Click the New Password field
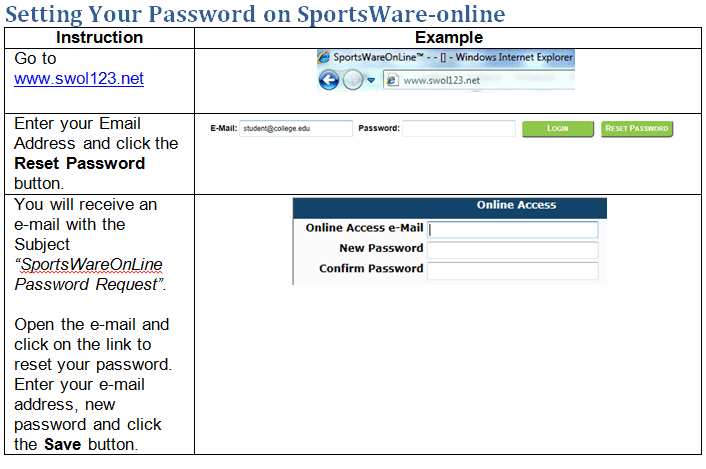 pos(513,250)
